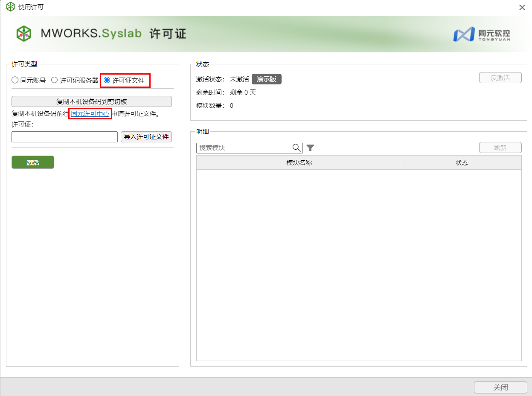Viewport: 532px width, 396px height.
Task: Choose the 许可证服务器 radio option
Action: [55, 80]
